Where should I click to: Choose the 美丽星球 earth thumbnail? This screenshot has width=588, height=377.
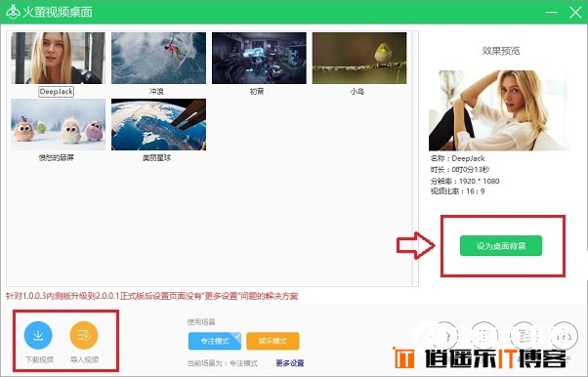(x=158, y=125)
